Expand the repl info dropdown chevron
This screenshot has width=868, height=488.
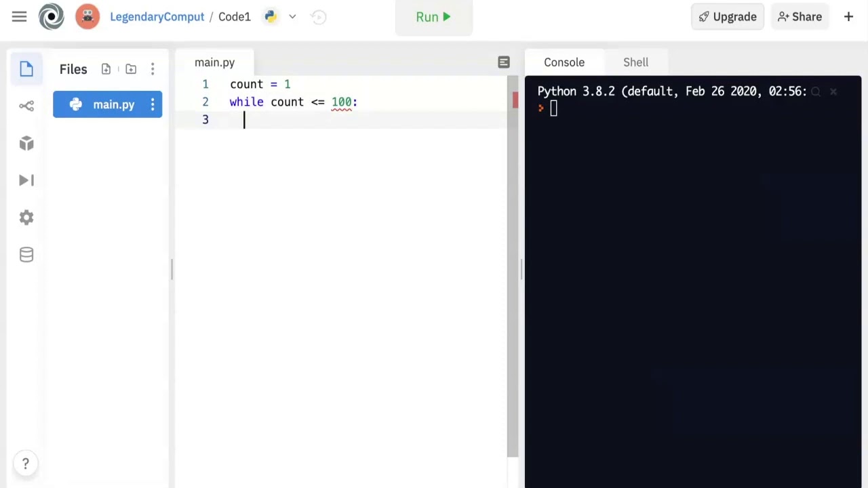click(292, 17)
